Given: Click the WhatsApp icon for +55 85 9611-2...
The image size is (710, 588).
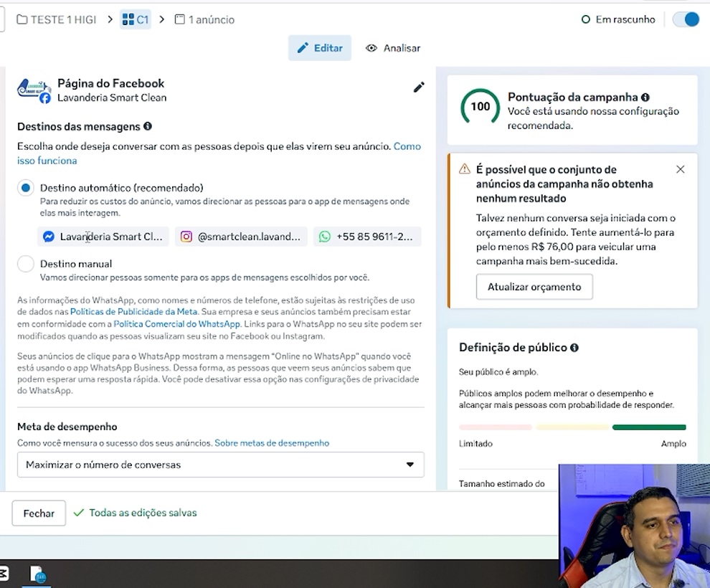Looking at the screenshot, I should 325,237.
